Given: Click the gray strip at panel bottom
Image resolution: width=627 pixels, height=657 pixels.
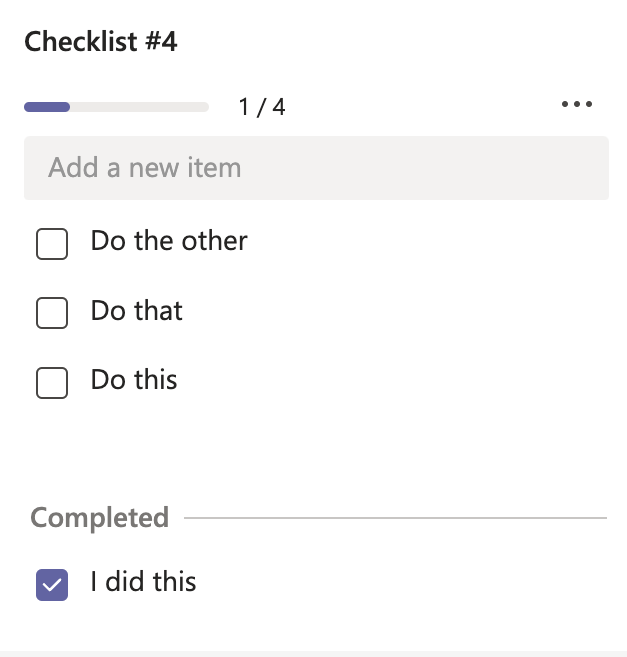Looking at the screenshot, I should (316, 653).
